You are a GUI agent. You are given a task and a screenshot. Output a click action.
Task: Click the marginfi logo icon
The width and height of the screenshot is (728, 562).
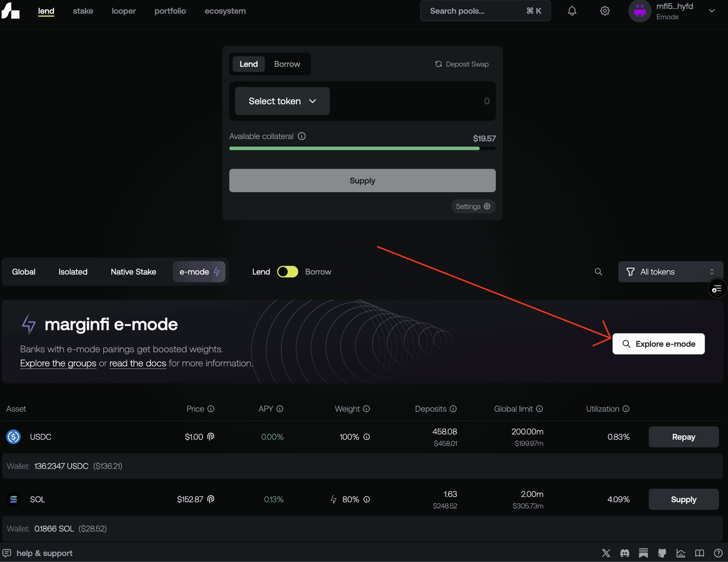(x=10, y=11)
